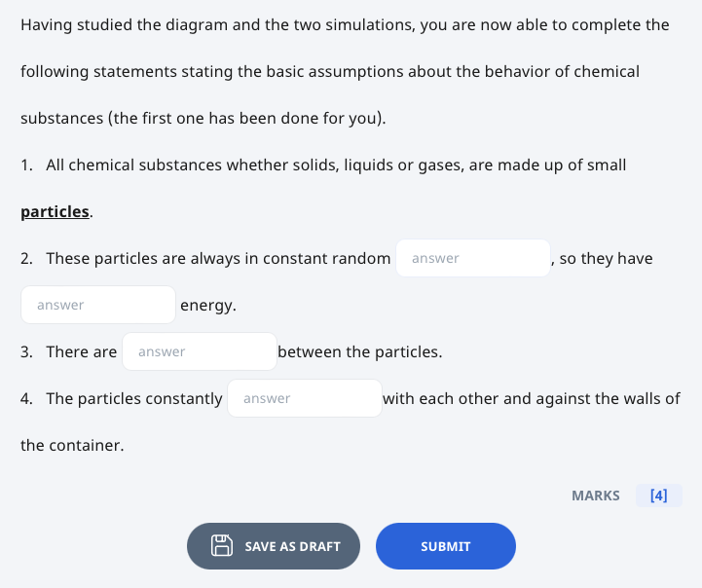This screenshot has width=702, height=588.
Task: Click the list number '2.'
Action: tap(27, 259)
